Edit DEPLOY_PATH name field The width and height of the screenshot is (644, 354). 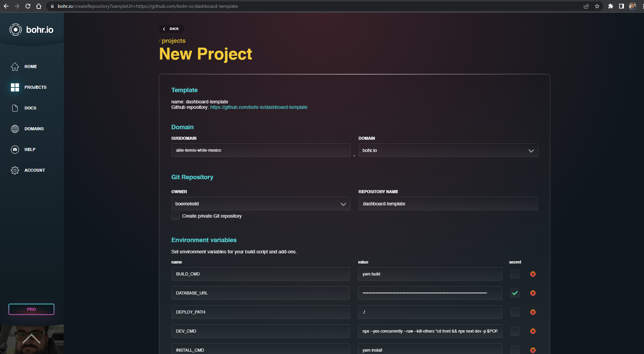pos(261,312)
